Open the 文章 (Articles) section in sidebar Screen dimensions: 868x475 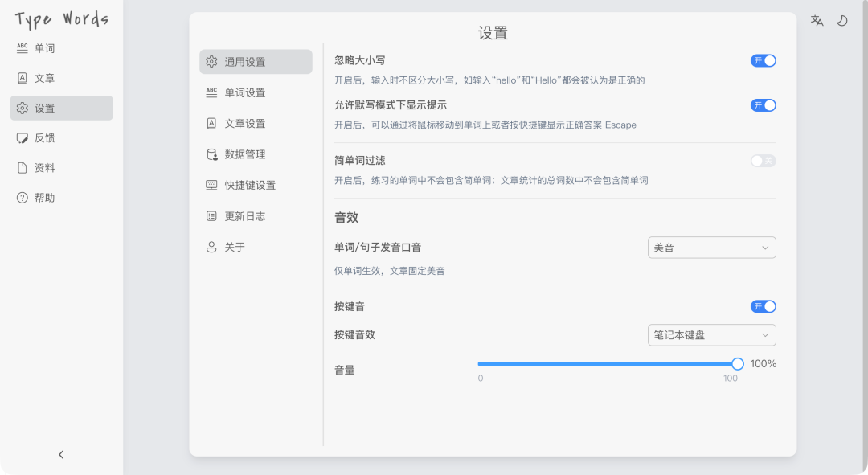(36, 77)
